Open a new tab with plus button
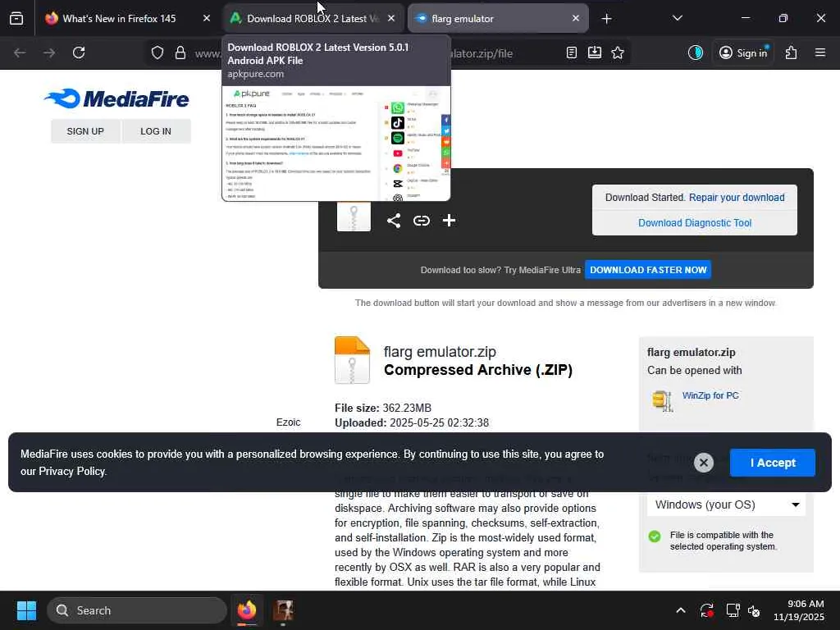 tap(606, 19)
